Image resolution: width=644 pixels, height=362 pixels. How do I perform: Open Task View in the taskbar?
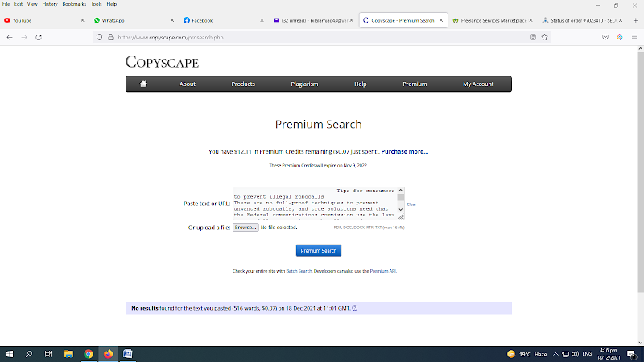48,354
